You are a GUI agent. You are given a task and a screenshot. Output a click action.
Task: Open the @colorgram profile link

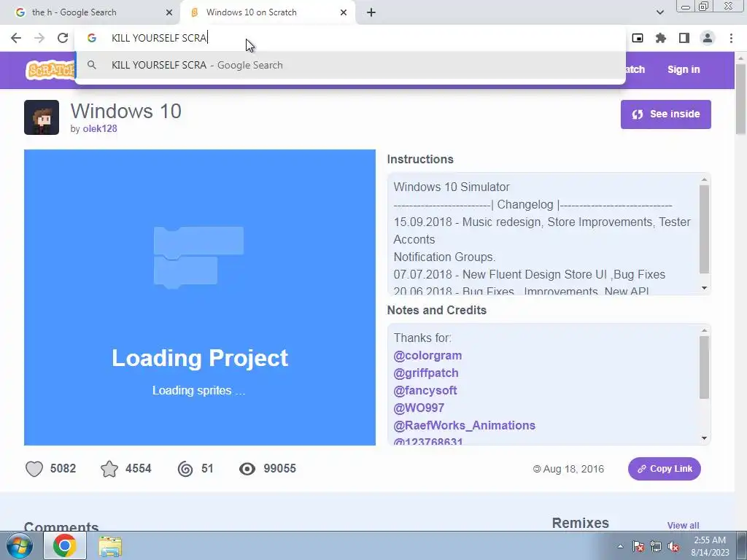point(427,356)
